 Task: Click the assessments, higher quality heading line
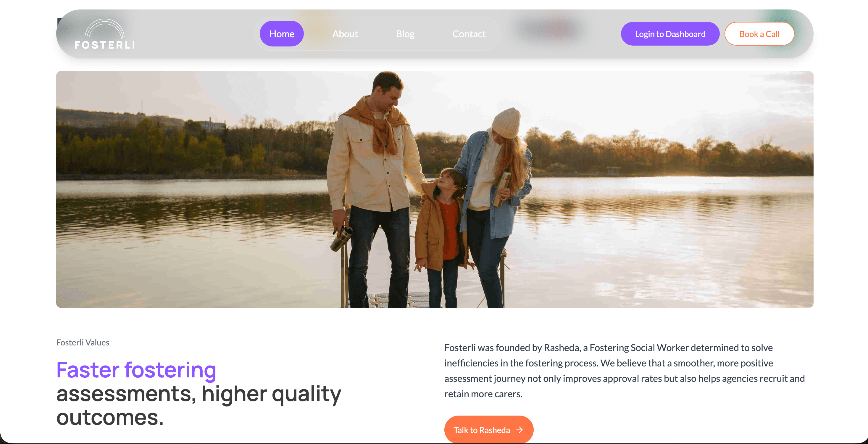[x=199, y=394]
